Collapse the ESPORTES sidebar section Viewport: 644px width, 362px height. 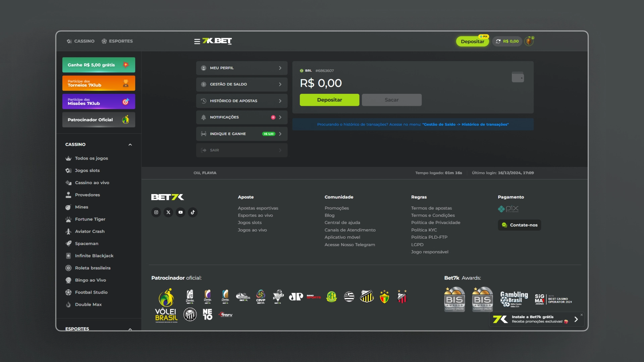coord(130,329)
